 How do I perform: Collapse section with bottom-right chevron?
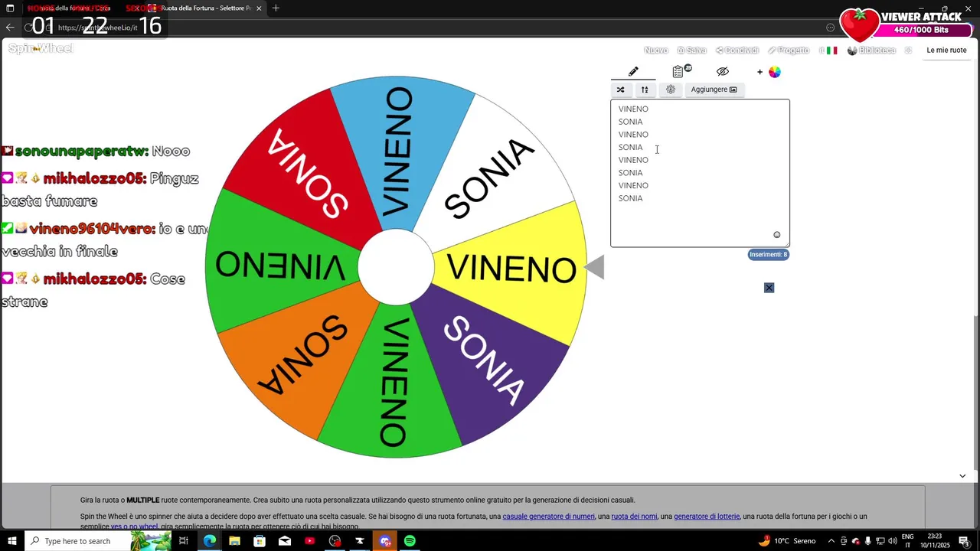pos(962,476)
